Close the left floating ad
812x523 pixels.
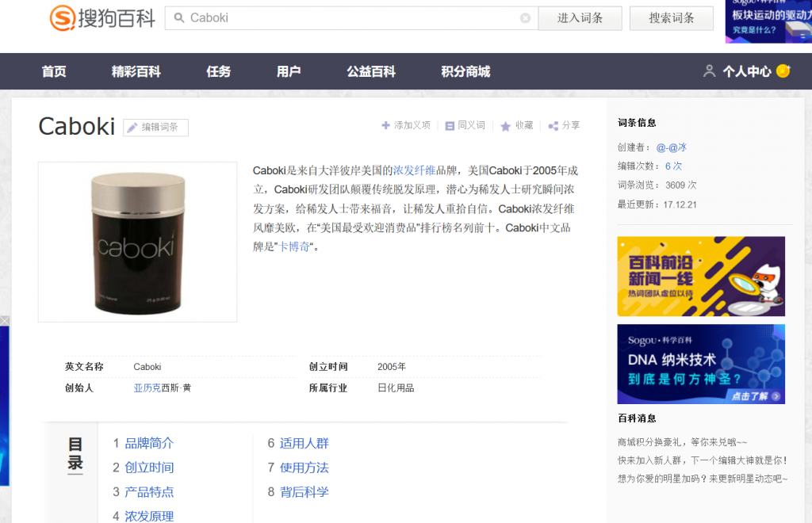click(4, 321)
